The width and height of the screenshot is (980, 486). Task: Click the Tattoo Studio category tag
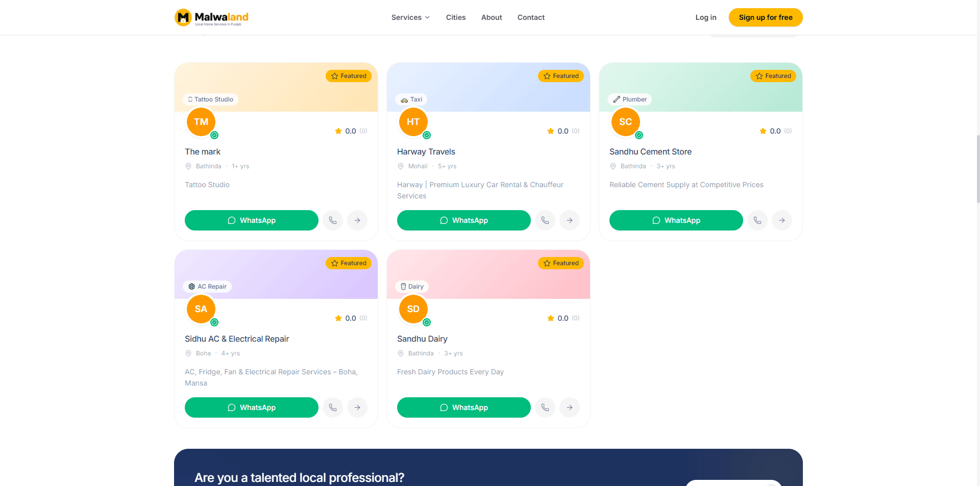point(211,99)
